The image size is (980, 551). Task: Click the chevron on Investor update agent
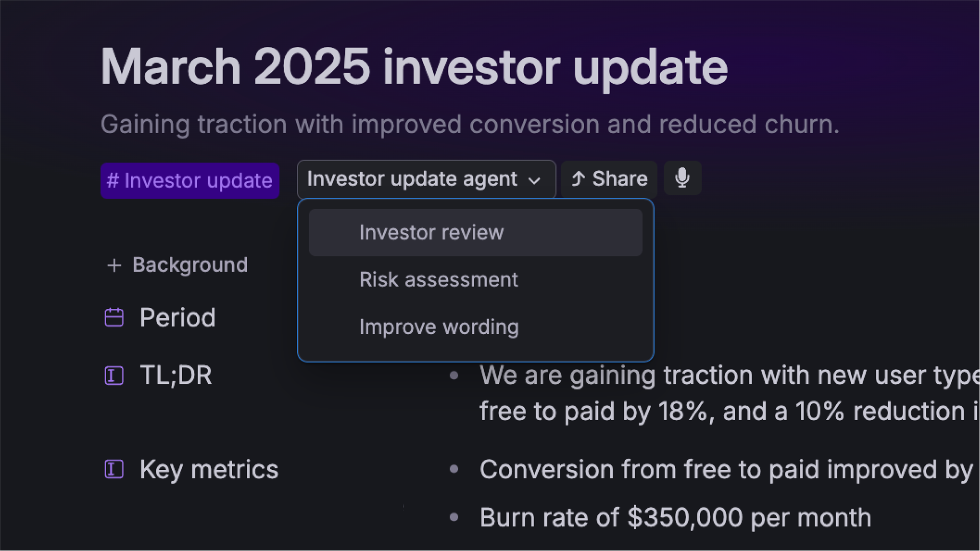tap(534, 180)
